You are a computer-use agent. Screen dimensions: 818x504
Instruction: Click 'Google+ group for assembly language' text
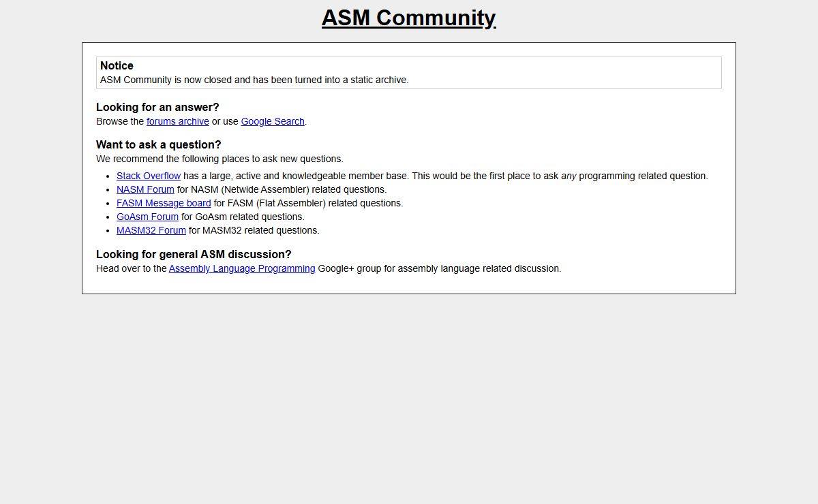440,268
